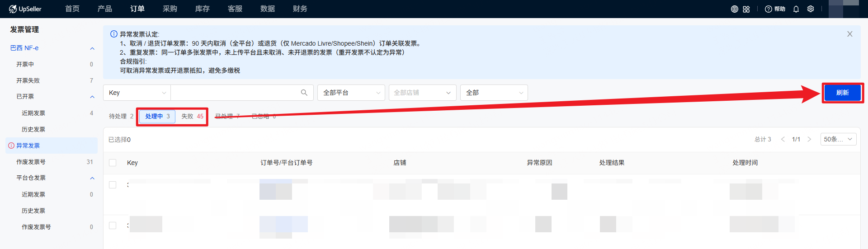The image size is (868, 249).
Task: Close the abnormal invoice info banner
Action: 849,34
